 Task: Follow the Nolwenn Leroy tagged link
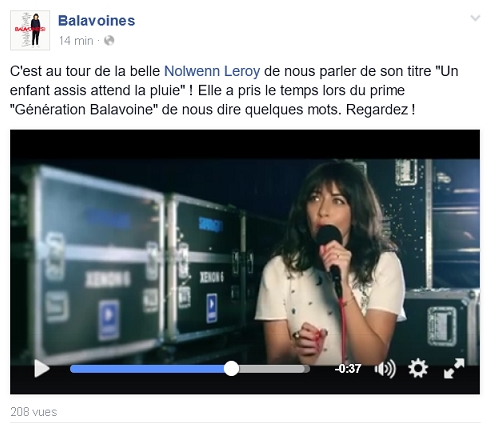(212, 71)
